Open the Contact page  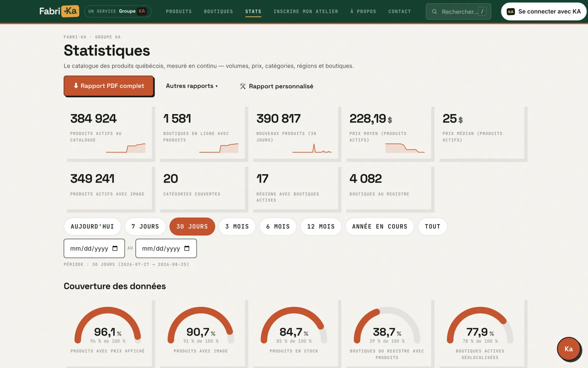point(399,12)
